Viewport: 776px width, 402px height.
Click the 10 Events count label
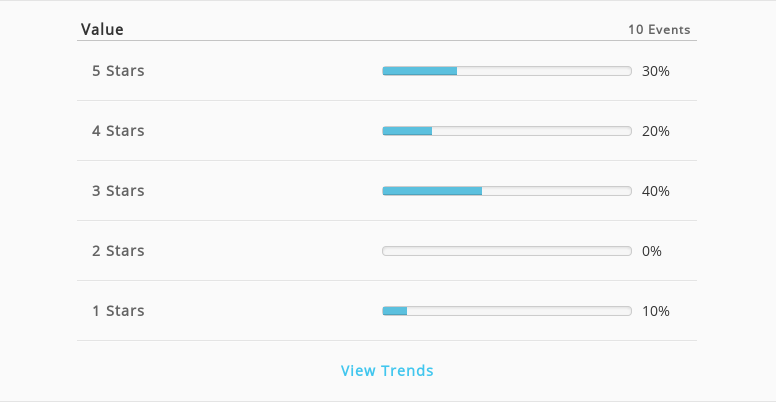click(x=659, y=30)
